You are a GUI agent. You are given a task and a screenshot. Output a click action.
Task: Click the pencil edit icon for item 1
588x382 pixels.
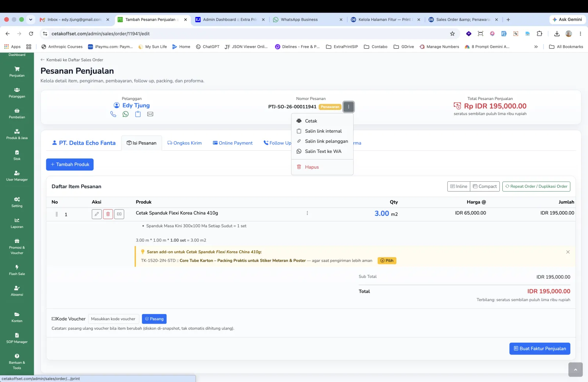pos(97,214)
